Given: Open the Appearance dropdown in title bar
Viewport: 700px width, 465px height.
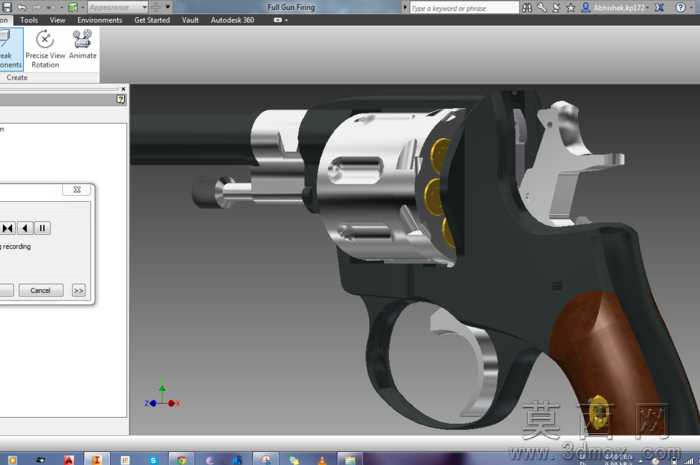Looking at the screenshot, I should (x=117, y=7).
